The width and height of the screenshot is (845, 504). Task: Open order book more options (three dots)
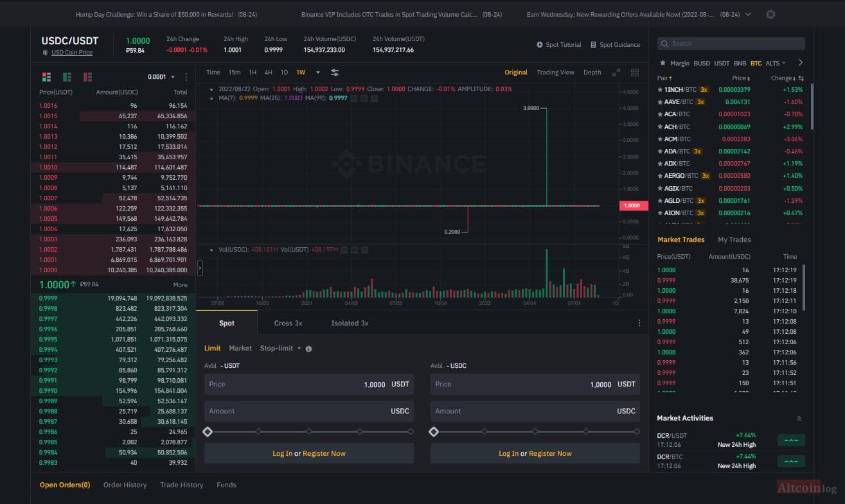point(186,77)
